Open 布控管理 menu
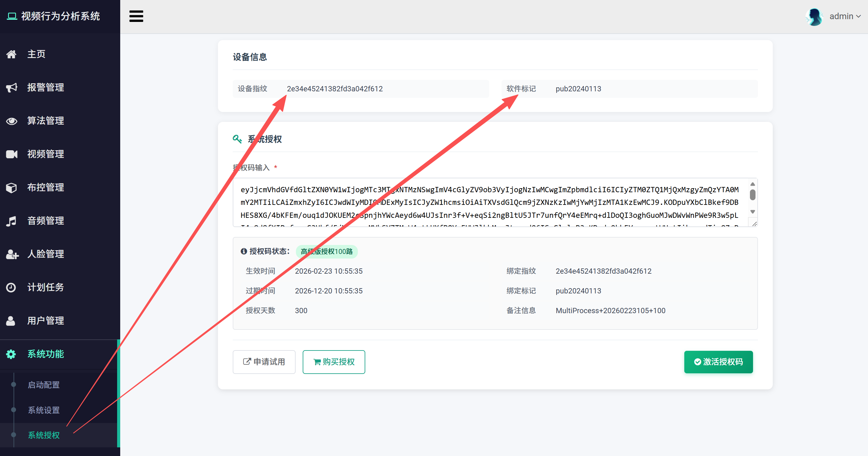Viewport: 868px width, 456px height. (60, 188)
